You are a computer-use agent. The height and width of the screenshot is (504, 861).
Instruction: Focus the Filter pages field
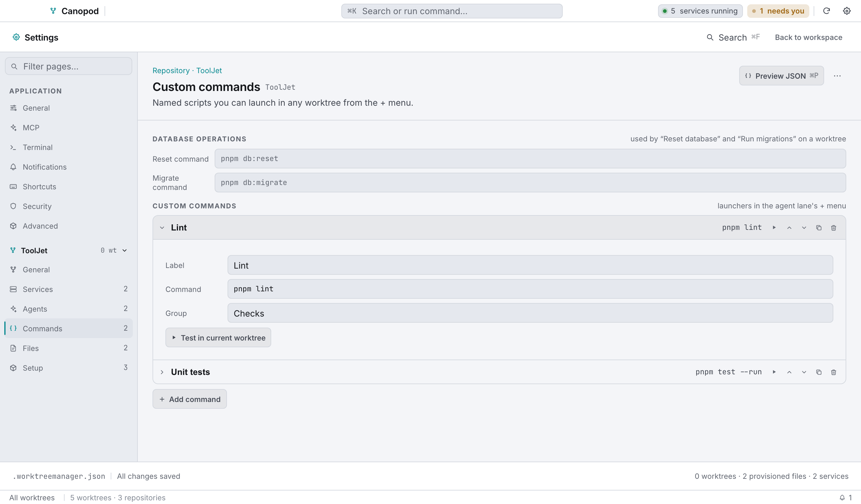tap(68, 66)
